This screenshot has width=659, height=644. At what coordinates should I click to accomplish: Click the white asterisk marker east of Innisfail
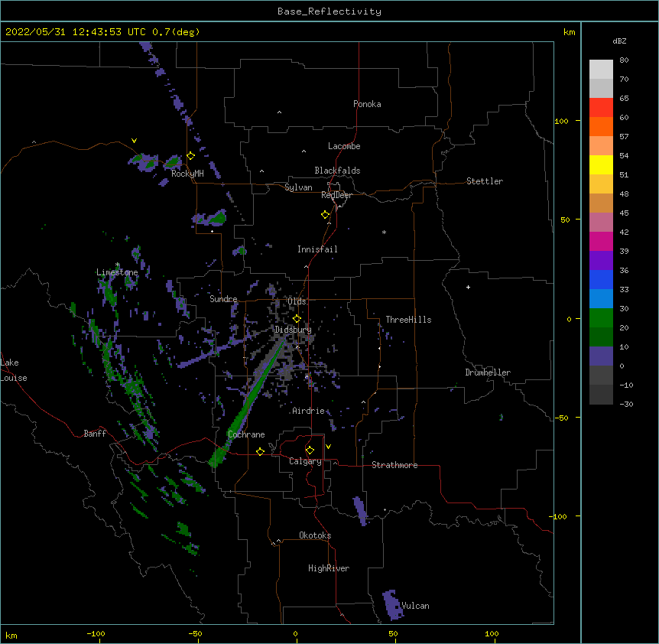click(384, 232)
